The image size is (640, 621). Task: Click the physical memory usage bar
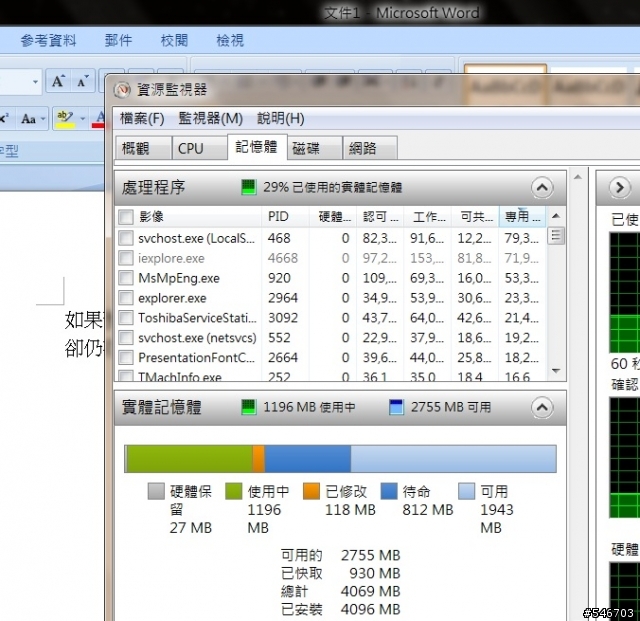coord(340,459)
